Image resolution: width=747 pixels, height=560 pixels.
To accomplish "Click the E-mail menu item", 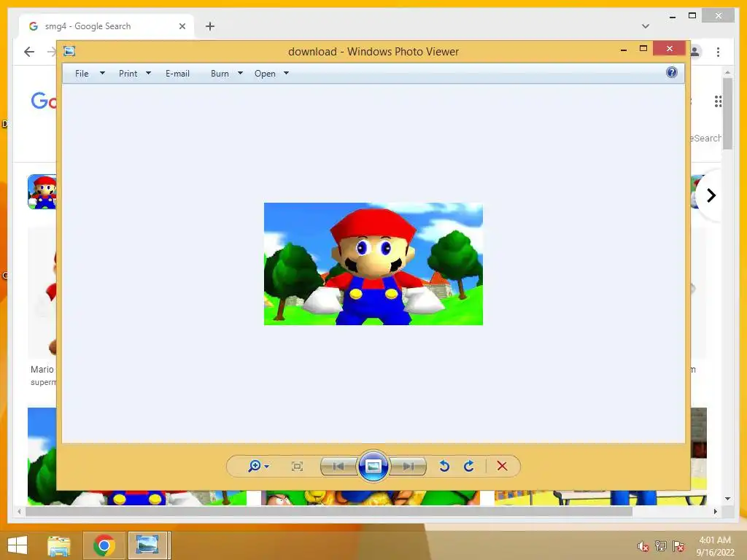I will click(178, 74).
